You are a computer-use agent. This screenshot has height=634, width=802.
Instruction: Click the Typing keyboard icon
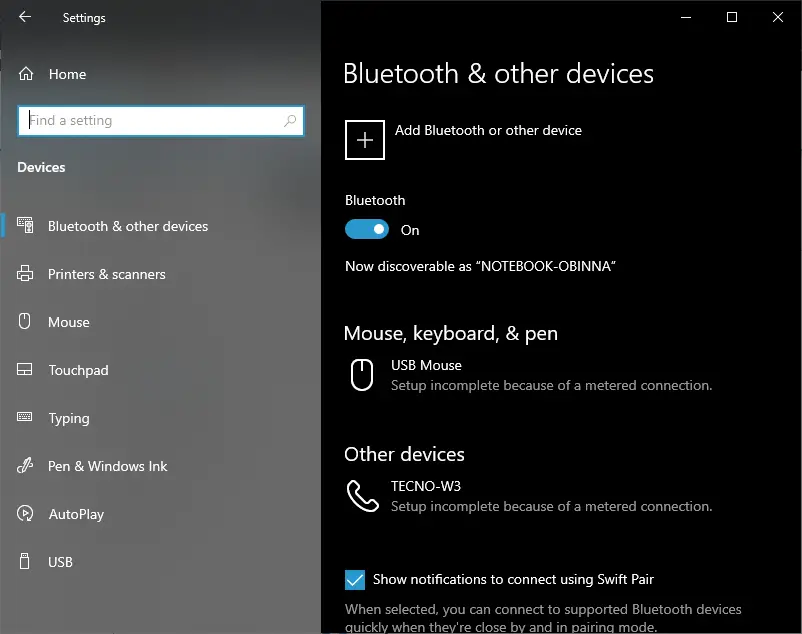24,417
